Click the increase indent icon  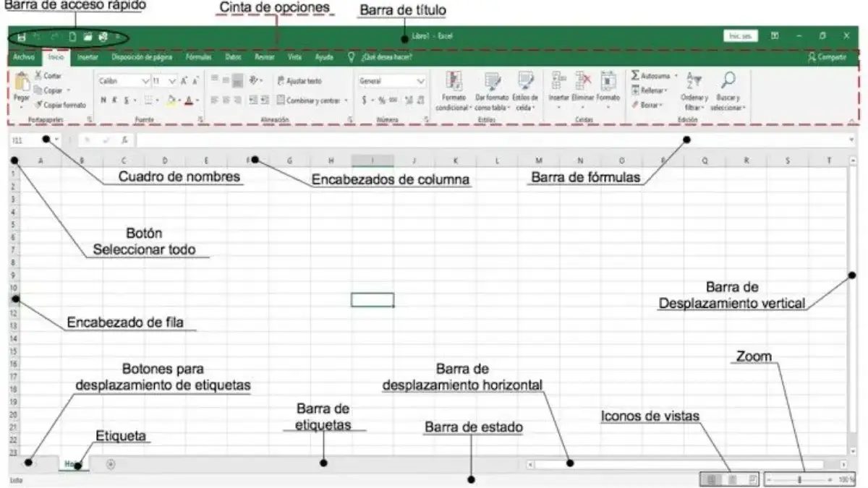point(265,100)
